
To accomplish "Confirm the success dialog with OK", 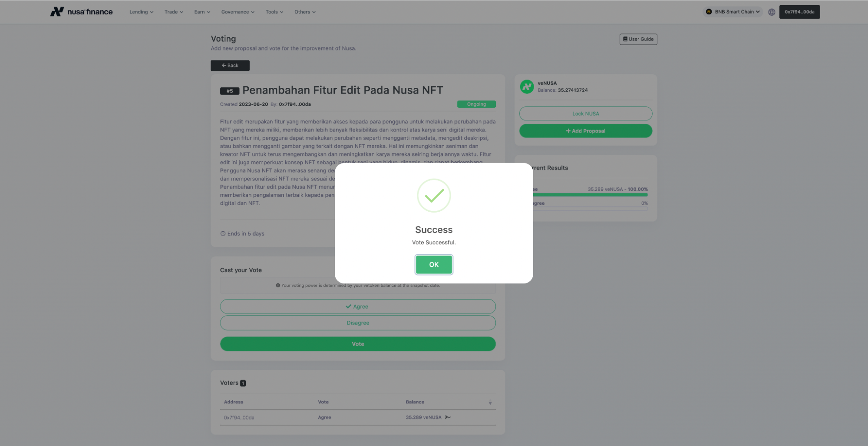I will point(434,265).
